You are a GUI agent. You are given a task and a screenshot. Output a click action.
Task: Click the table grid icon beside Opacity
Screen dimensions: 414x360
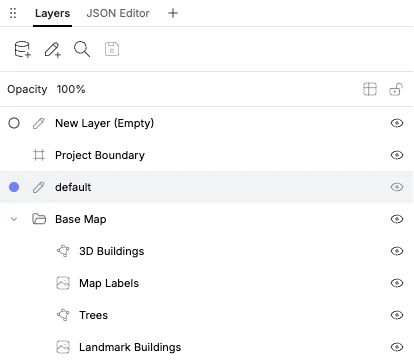point(370,89)
